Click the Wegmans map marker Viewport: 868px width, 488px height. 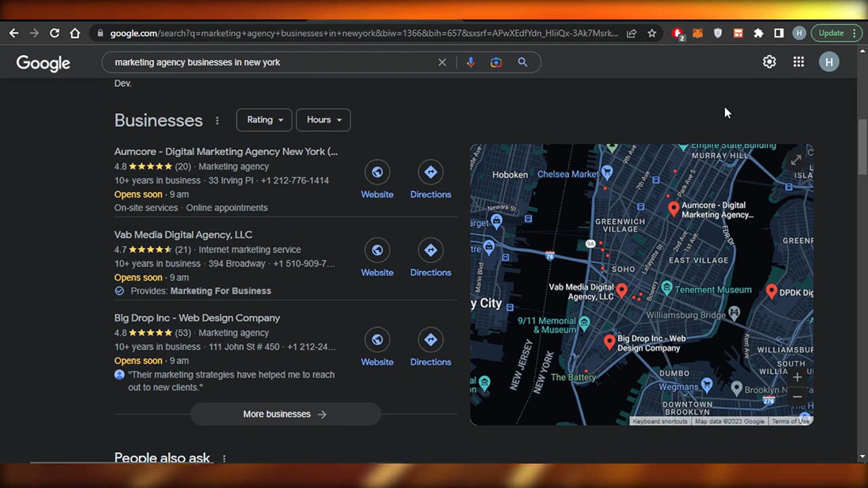(x=707, y=385)
